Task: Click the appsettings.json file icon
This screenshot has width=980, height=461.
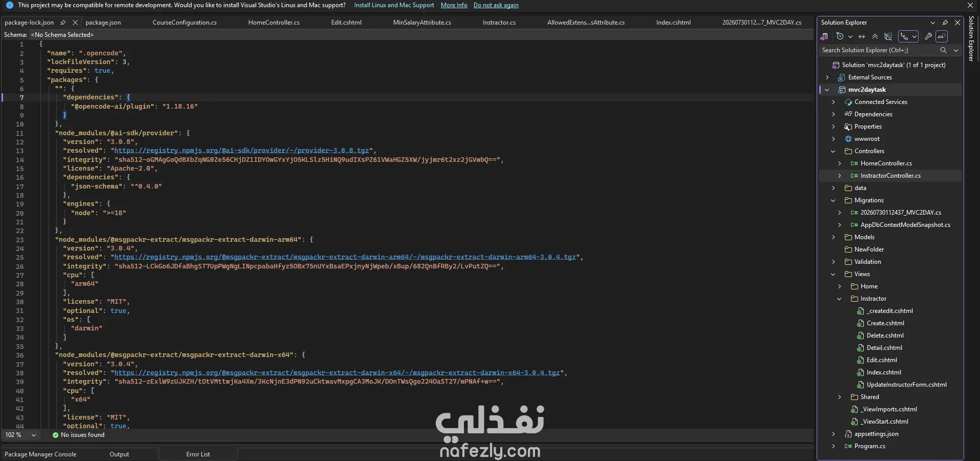Action: (848, 434)
